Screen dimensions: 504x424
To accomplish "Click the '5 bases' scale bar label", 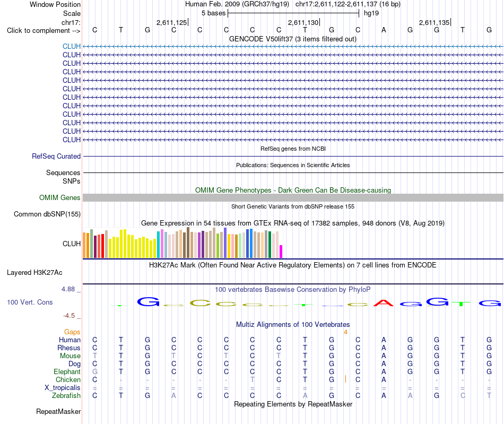I will pos(213,13).
